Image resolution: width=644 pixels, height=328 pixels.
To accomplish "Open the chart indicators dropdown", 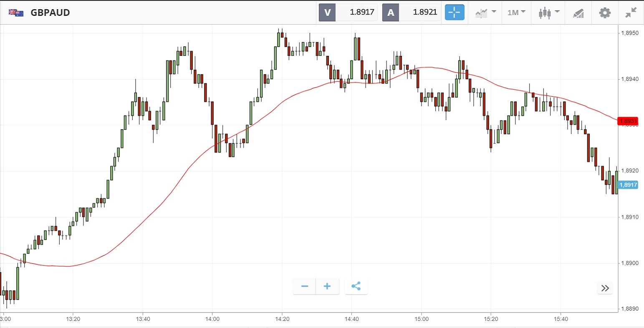I will click(x=485, y=13).
